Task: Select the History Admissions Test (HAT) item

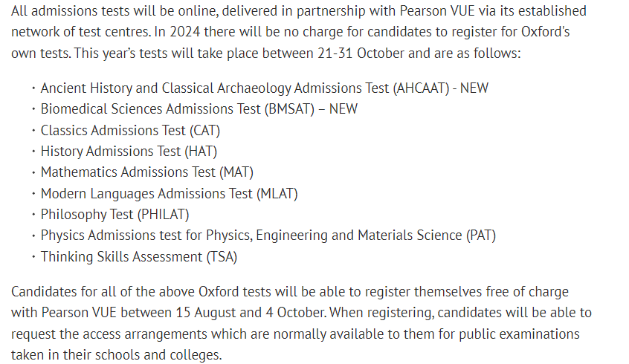Action: coord(129,151)
